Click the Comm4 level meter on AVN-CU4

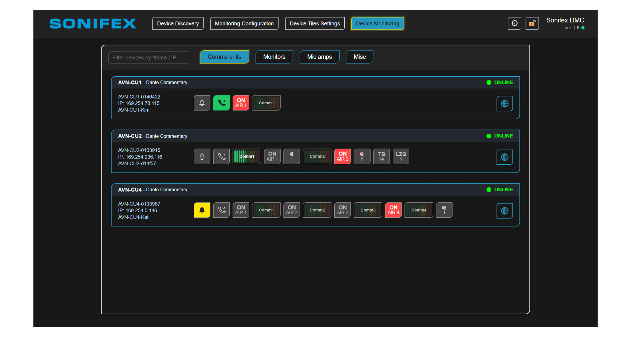tap(419, 210)
